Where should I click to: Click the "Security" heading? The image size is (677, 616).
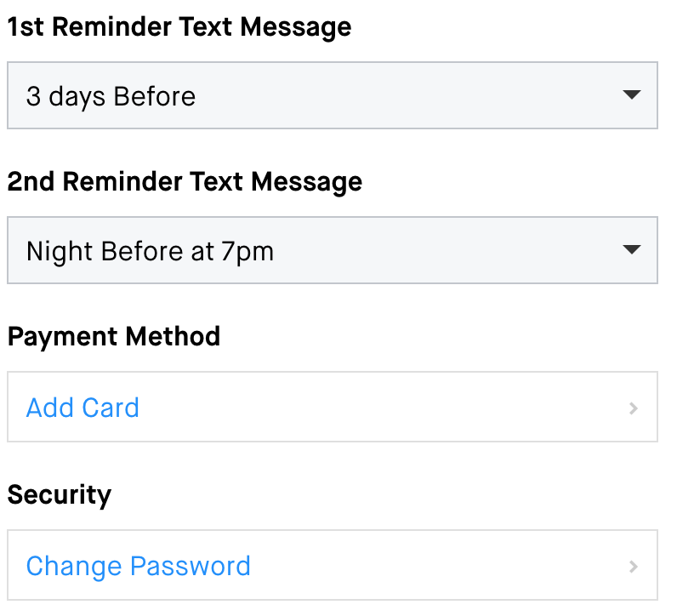pyautogui.click(x=59, y=494)
